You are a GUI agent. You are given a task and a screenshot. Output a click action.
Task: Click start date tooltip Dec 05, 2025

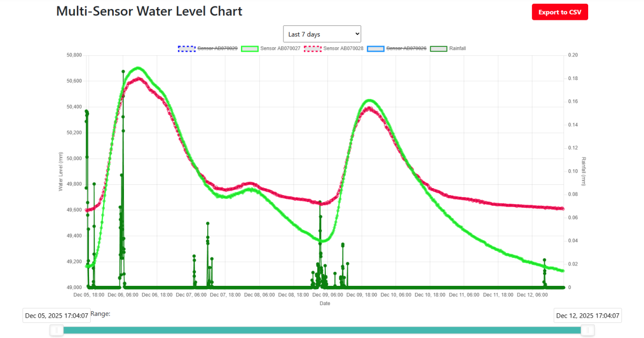pyautogui.click(x=56, y=315)
